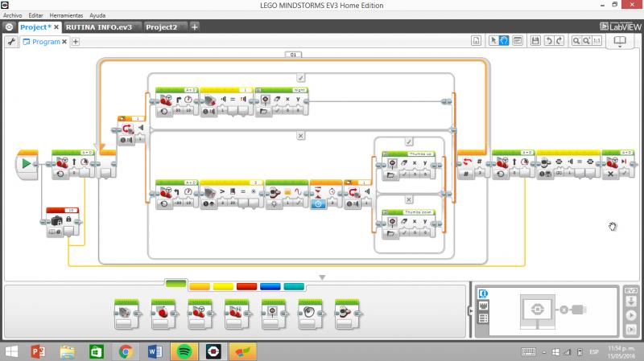Close the Project* tab
Viewport: 644px width, 361px height.
coord(56,27)
